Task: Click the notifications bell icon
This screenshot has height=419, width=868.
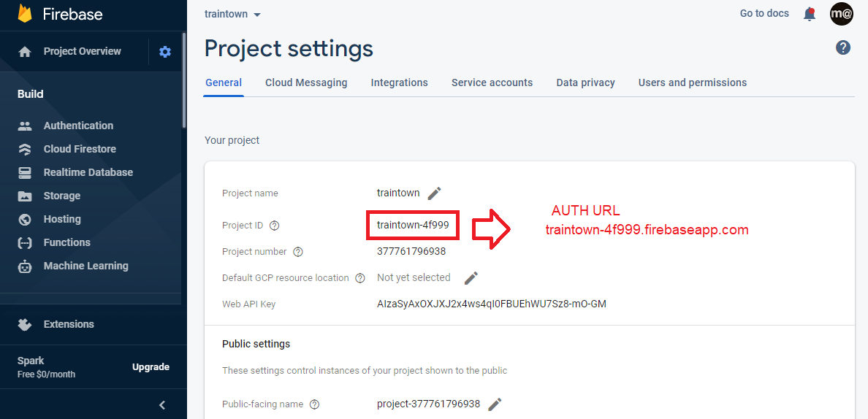Action: [810, 14]
